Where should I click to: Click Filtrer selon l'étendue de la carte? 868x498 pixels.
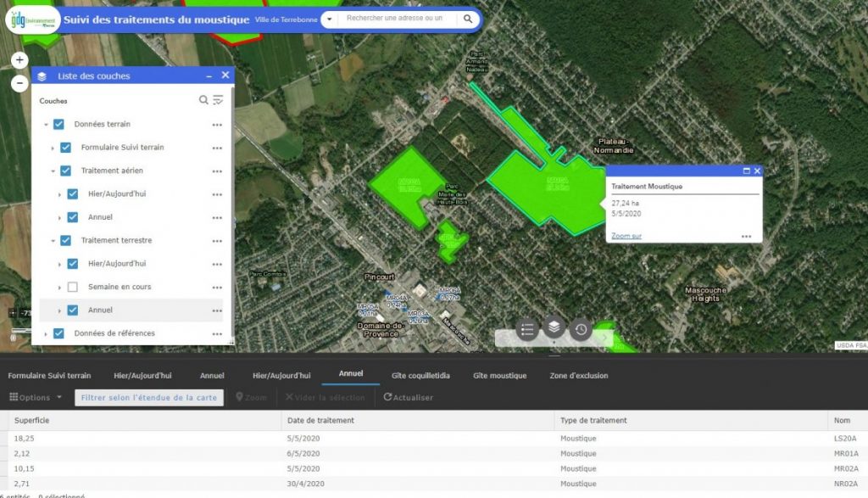pos(149,397)
